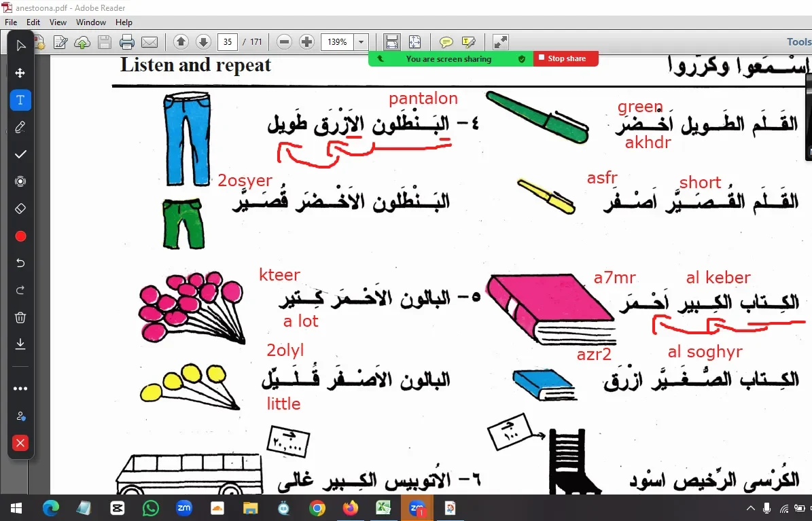Open the Window menu
The image size is (812, 521).
(x=90, y=22)
